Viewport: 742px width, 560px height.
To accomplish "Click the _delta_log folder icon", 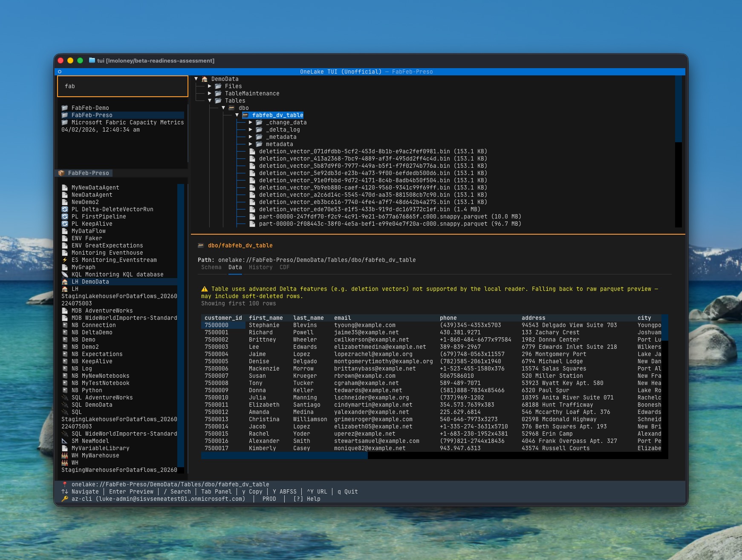I will (259, 130).
